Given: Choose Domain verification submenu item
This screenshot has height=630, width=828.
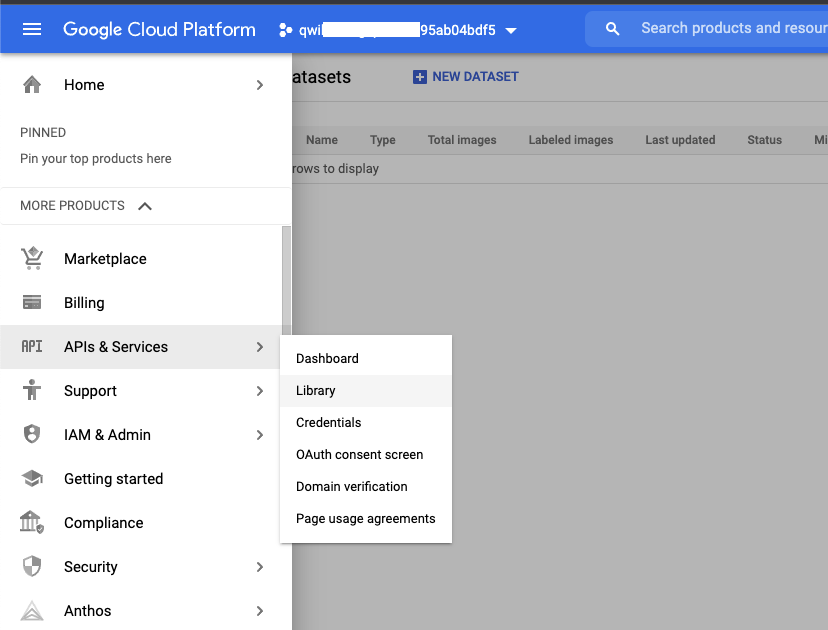Looking at the screenshot, I should click(366, 486).
